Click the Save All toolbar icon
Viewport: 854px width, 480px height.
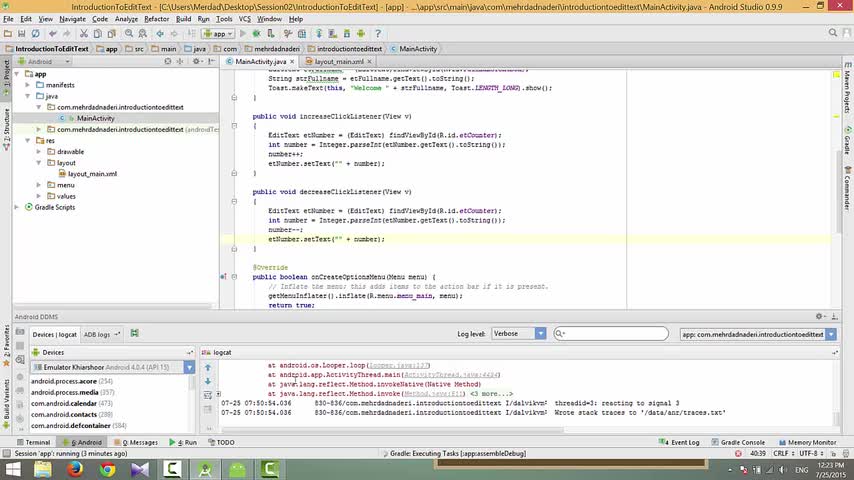click(22, 34)
